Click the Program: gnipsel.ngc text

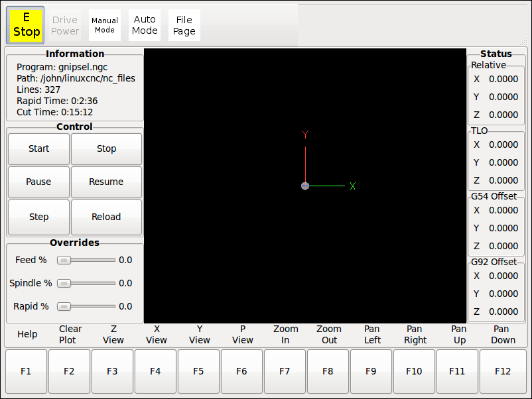pos(62,67)
